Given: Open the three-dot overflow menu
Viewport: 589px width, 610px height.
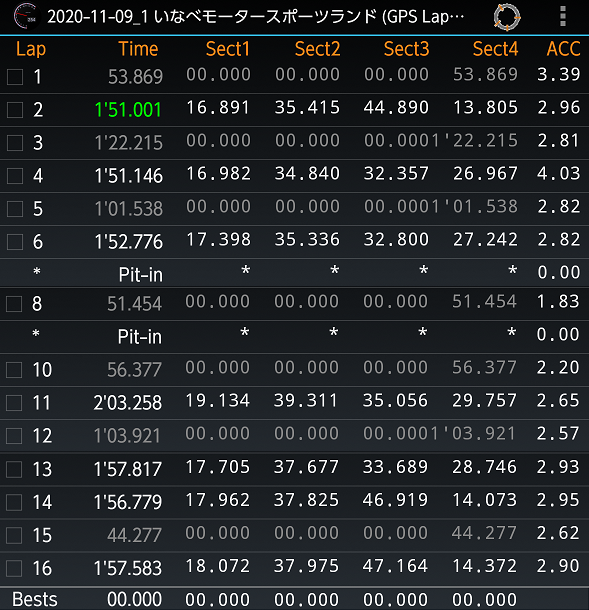Looking at the screenshot, I should [563, 16].
